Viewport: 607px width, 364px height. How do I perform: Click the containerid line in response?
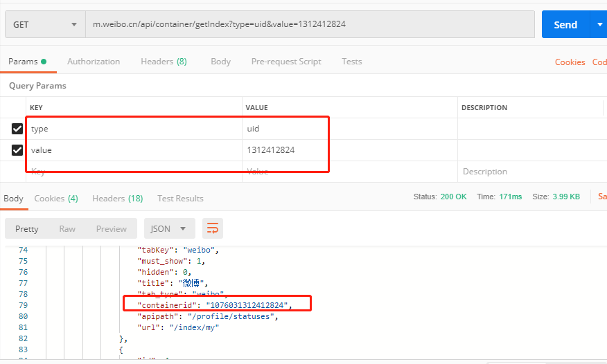click(x=215, y=305)
